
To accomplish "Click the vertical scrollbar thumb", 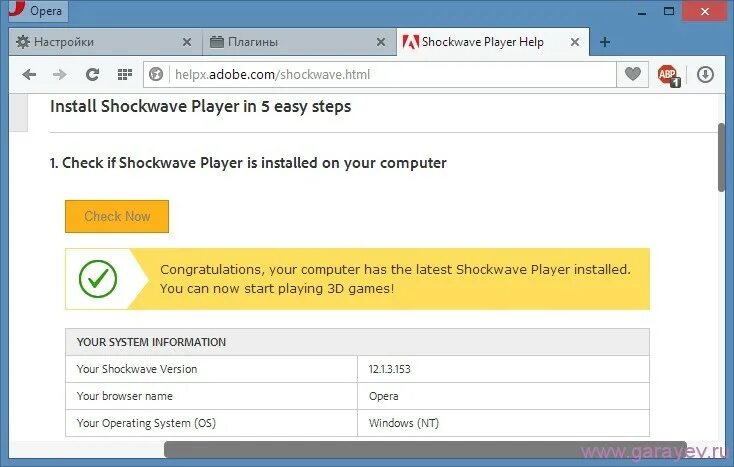I will tap(721, 157).
